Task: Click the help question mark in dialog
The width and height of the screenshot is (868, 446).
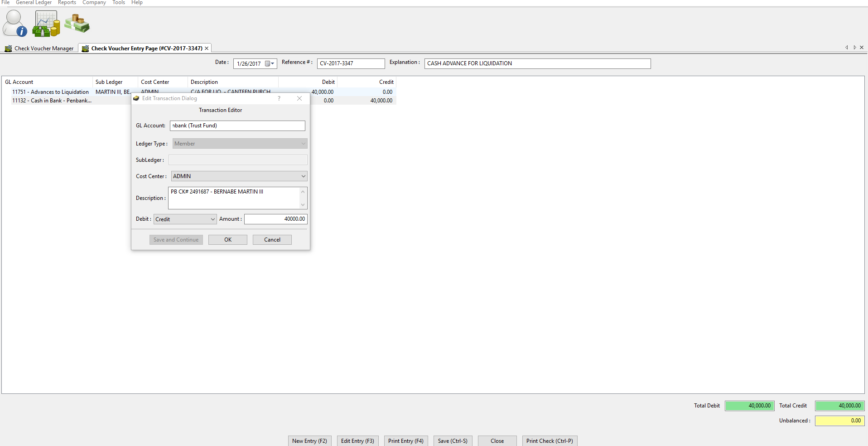Action: (x=279, y=98)
